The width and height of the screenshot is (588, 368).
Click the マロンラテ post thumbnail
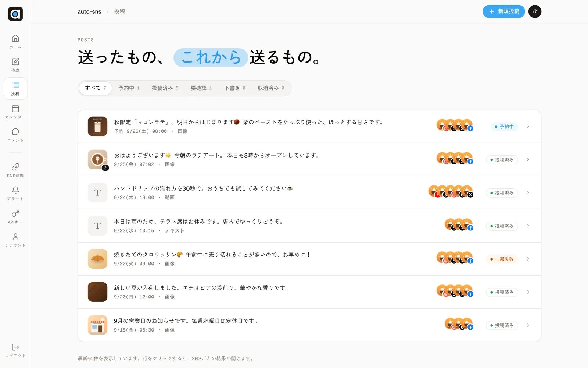pos(97,127)
